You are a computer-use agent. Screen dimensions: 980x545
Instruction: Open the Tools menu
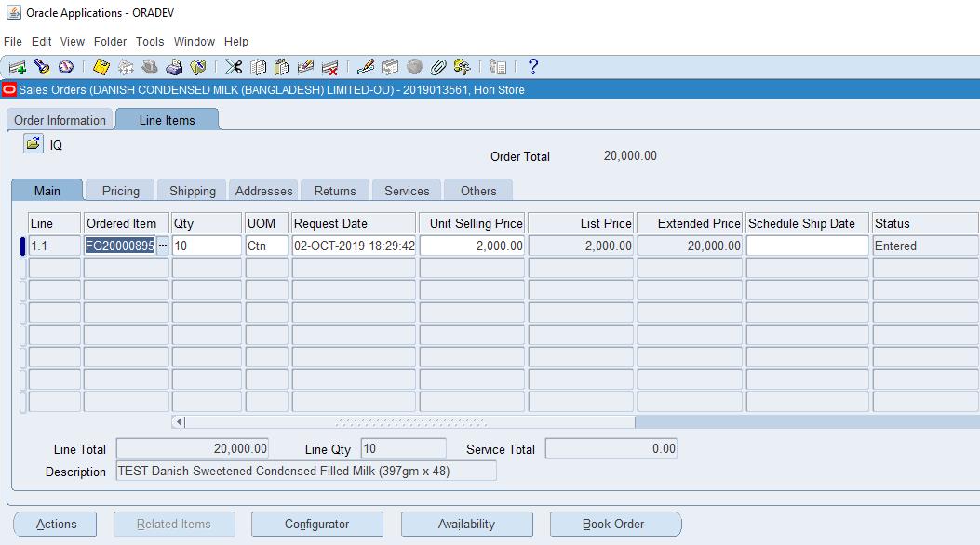pos(150,42)
